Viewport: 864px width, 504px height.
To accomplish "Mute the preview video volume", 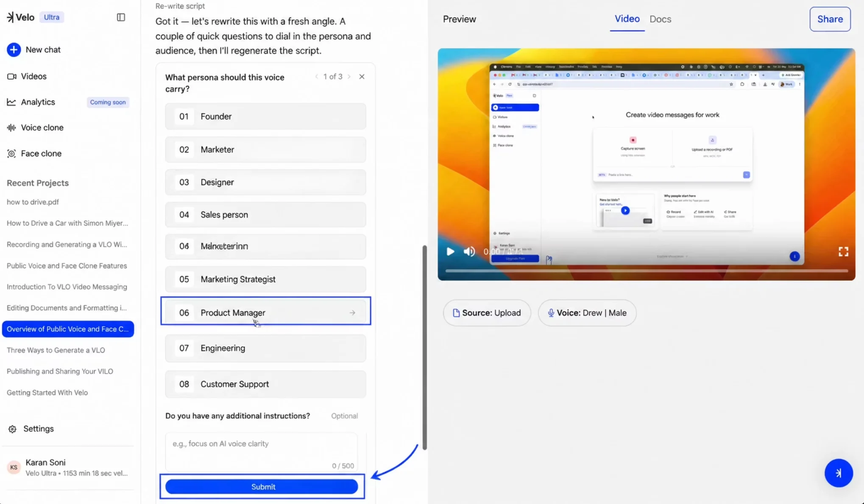I will (x=469, y=252).
